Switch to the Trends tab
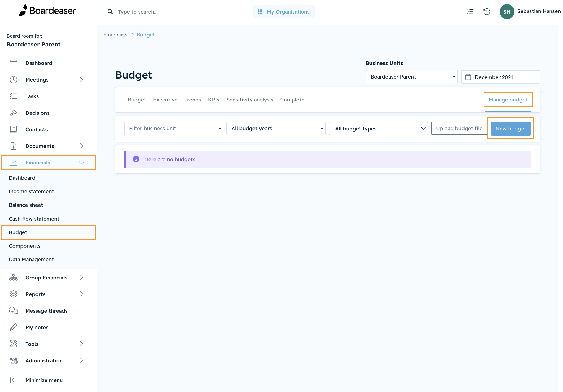This screenshot has width=563, height=392. [x=193, y=100]
